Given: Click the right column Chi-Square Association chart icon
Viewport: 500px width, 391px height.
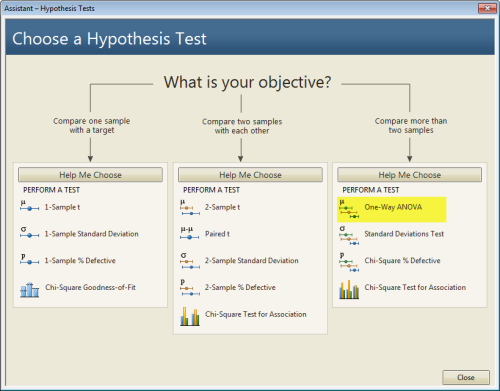Looking at the screenshot, I should [349, 289].
